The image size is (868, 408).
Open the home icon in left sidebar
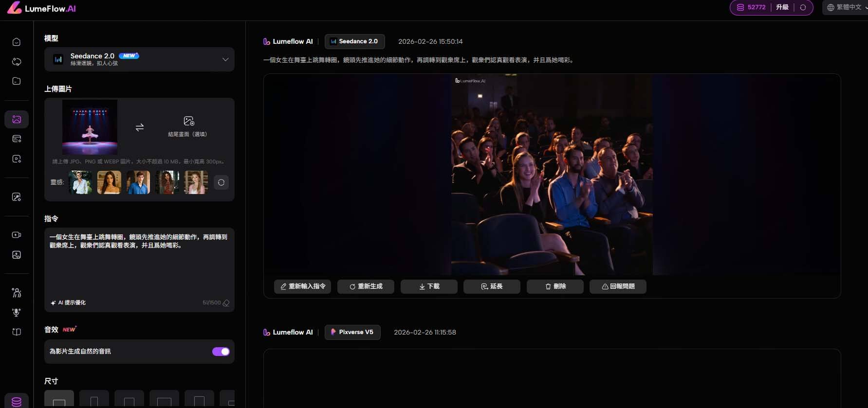point(17,42)
